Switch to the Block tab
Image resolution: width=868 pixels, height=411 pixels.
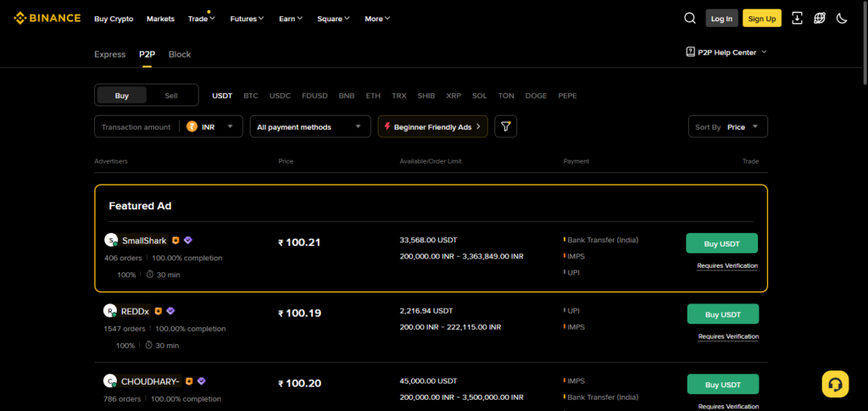coord(180,54)
